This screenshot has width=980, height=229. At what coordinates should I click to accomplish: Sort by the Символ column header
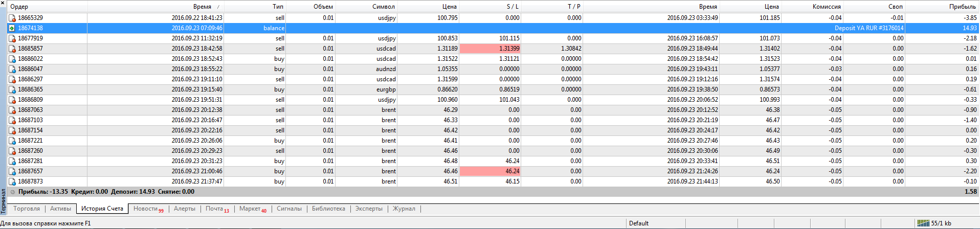(366, 7)
